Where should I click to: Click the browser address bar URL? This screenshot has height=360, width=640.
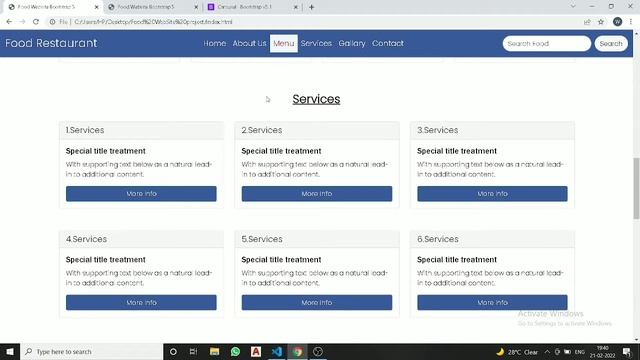(x=153, y=22)
